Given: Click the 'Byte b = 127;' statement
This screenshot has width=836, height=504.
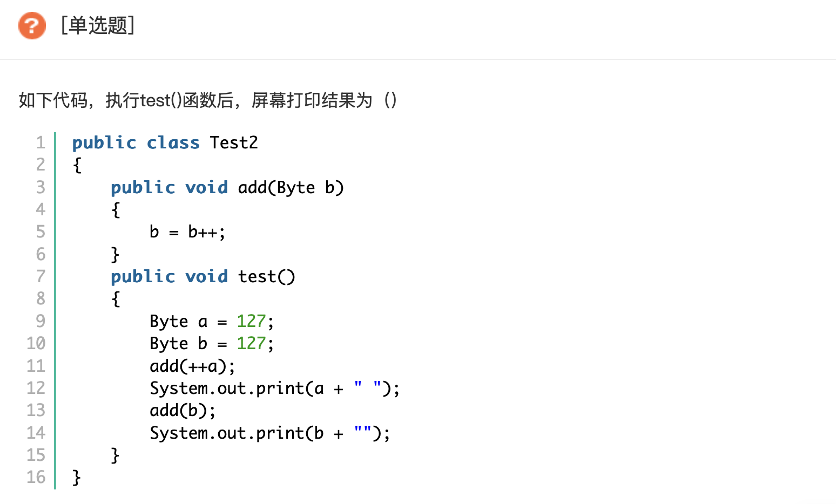Looking at the screenshot, I should point(212,344).
